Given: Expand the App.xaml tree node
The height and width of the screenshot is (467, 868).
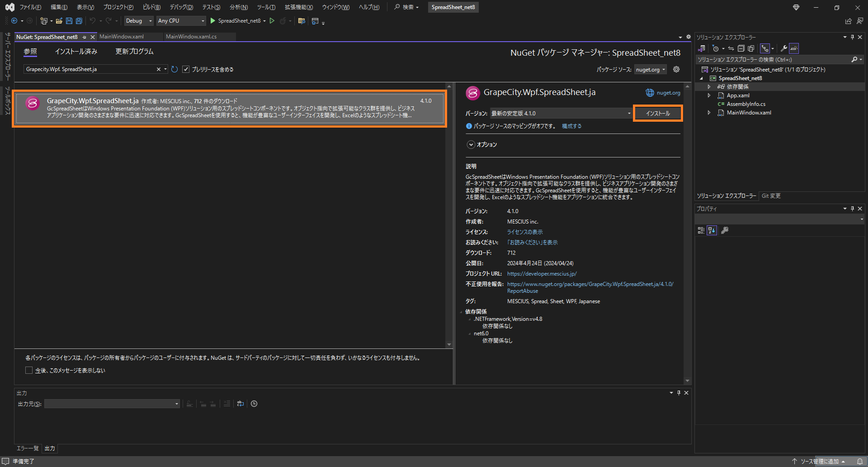Looking at the screenshot, I should pyautogui.click(x=709, y=95).
